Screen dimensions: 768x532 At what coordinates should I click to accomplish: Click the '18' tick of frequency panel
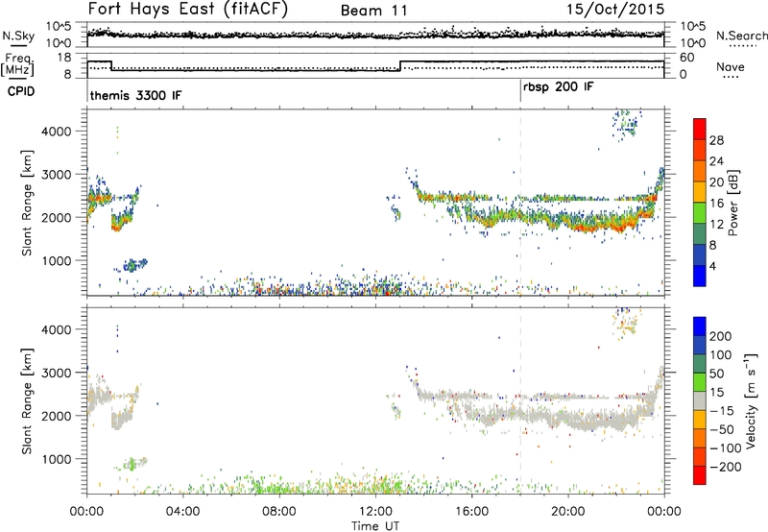(64, 58)
